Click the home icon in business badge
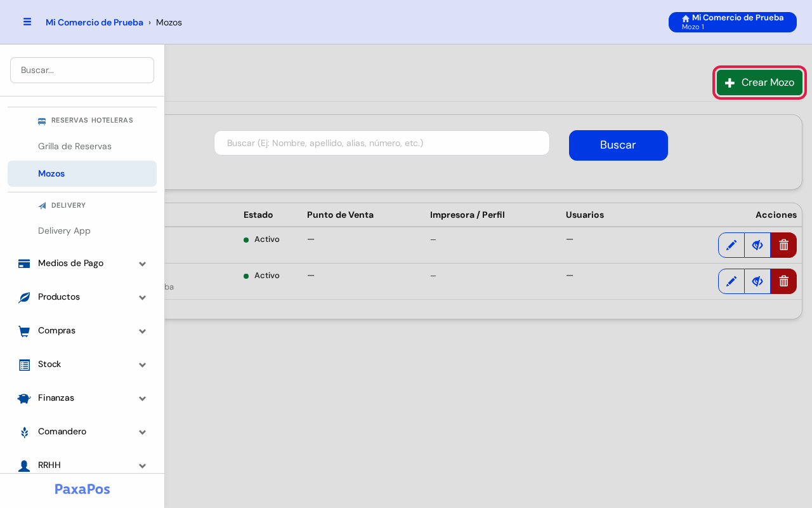 686,18
